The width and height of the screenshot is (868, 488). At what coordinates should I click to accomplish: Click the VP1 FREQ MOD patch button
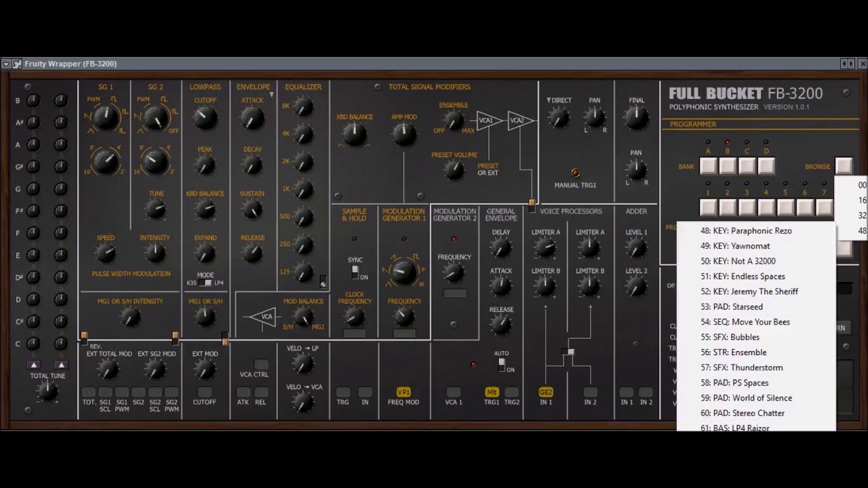[403, 392]
